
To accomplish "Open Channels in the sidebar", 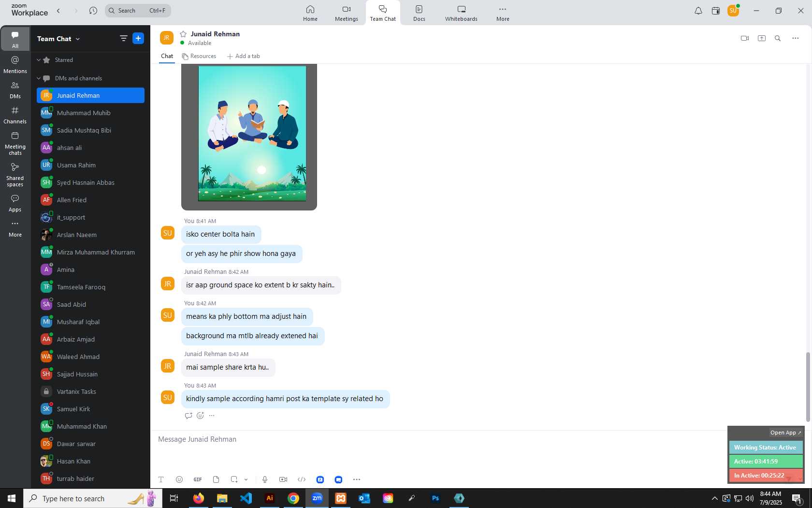I will pos(15,115).
